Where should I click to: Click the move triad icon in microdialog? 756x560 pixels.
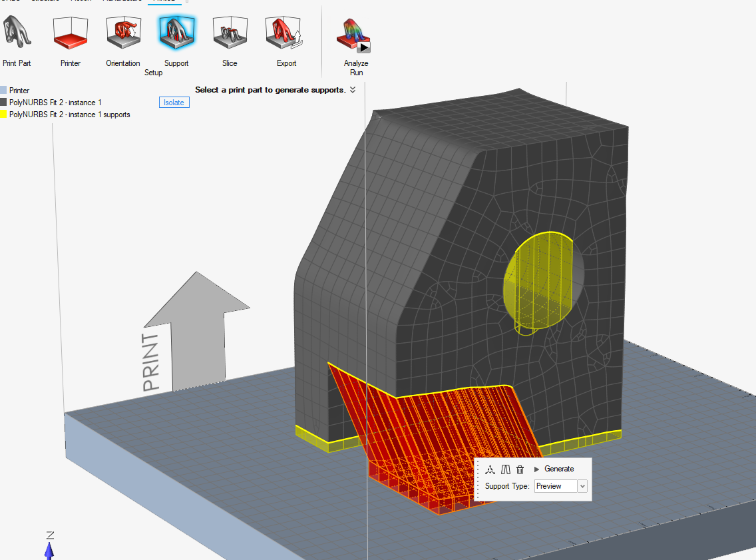[490, 469]
